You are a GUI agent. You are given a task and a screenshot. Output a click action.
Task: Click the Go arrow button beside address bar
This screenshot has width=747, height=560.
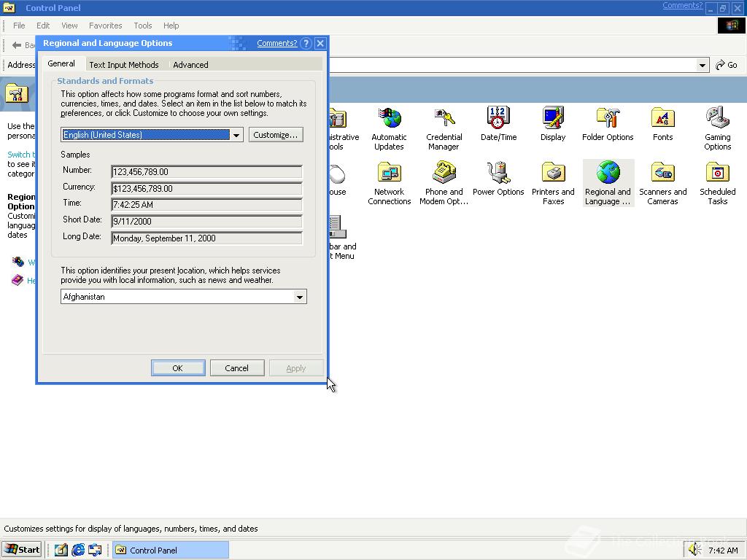[727, 65]
